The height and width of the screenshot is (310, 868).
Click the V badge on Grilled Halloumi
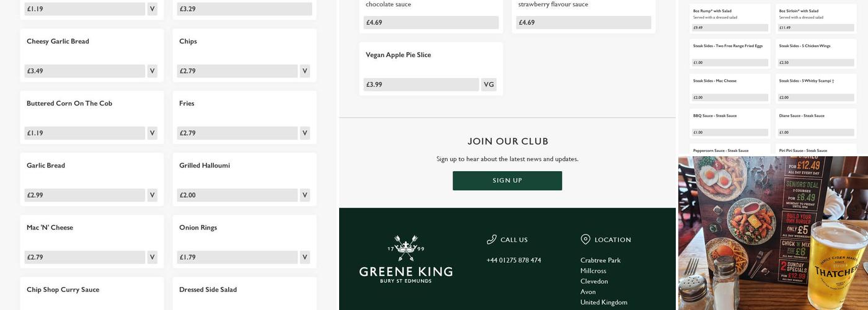coord(304,195)
